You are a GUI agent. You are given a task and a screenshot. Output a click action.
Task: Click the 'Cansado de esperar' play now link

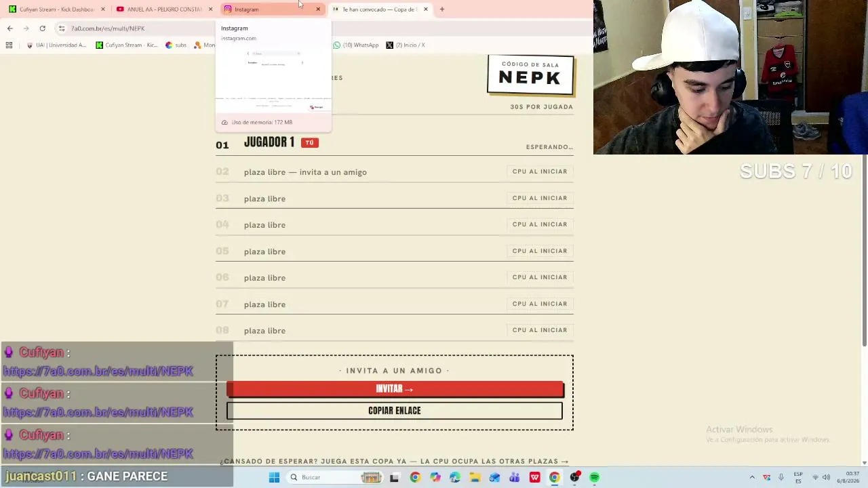click(x=395, y=462)
